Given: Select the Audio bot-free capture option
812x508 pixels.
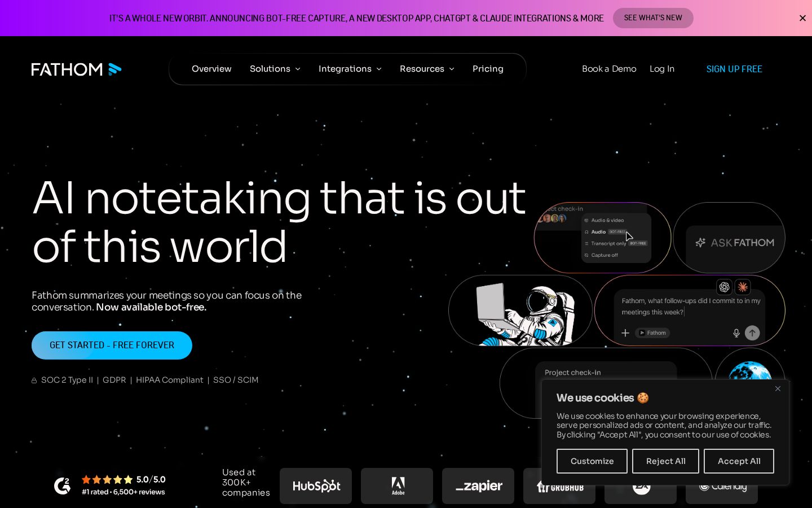Looking at the screenshot, I should (x=606, y=232).
